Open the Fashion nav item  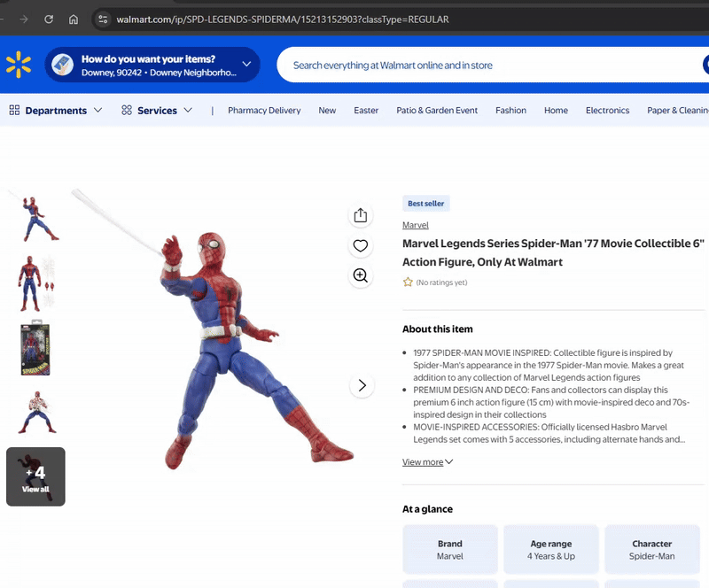[510, 111]
